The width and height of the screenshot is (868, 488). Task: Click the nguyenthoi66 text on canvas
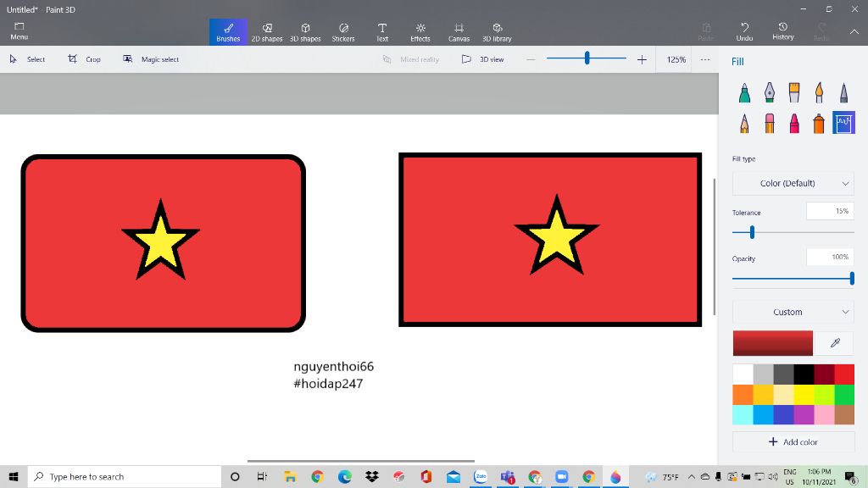[333, 366]
